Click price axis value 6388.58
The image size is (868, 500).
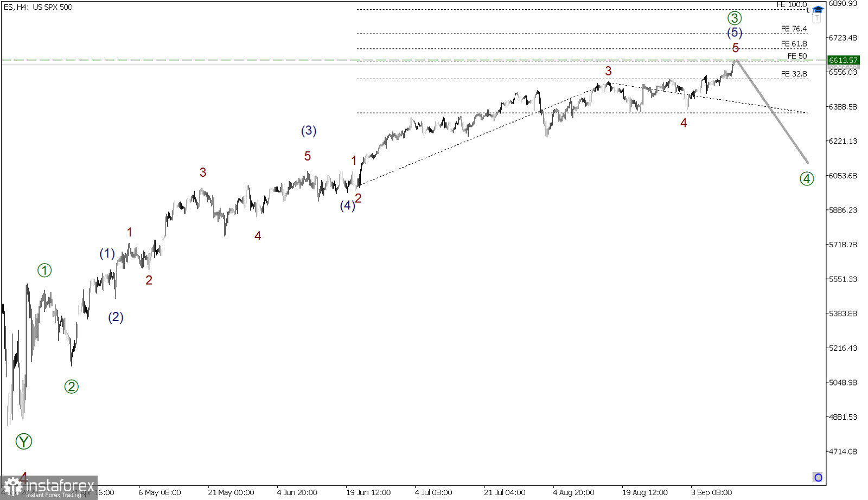(x=843, y=107)
